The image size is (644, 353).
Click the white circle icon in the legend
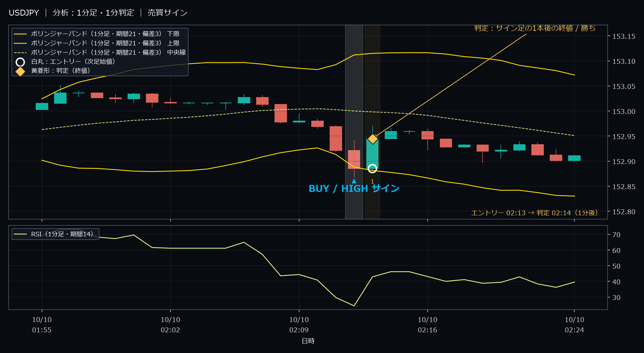pos(20,62)
